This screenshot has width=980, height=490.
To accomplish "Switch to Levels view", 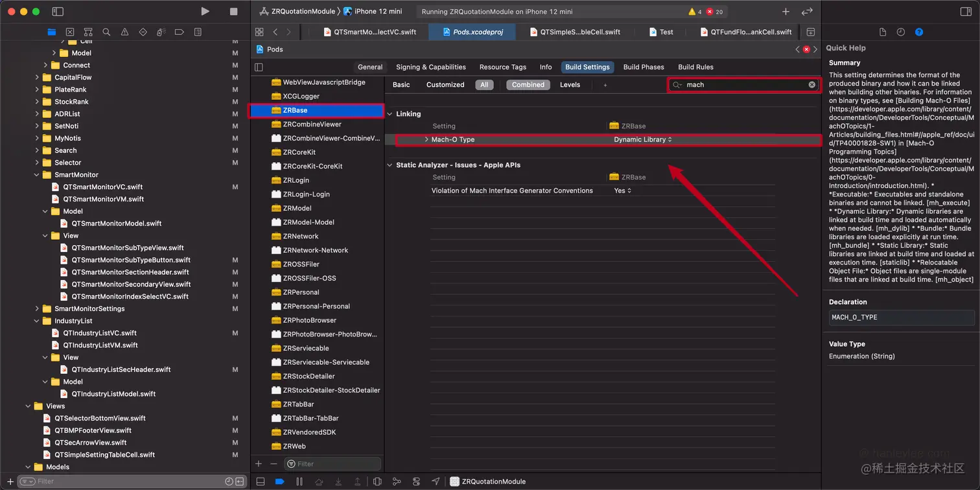I will coord(570,85).
